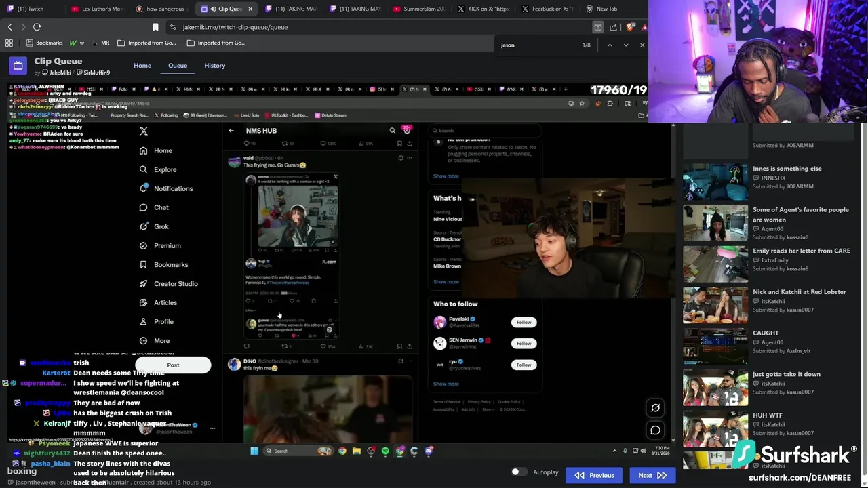Screen dimensions: 868x488
Task: Select the 'KICK on X' browser tab
Action: 484,9
